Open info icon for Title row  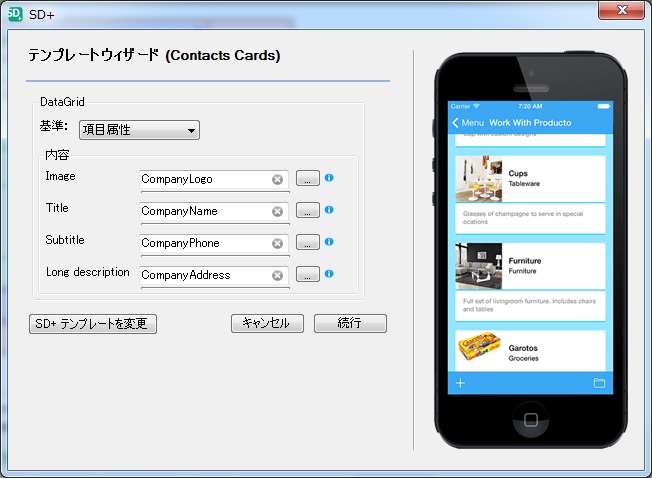coord(329,209)
